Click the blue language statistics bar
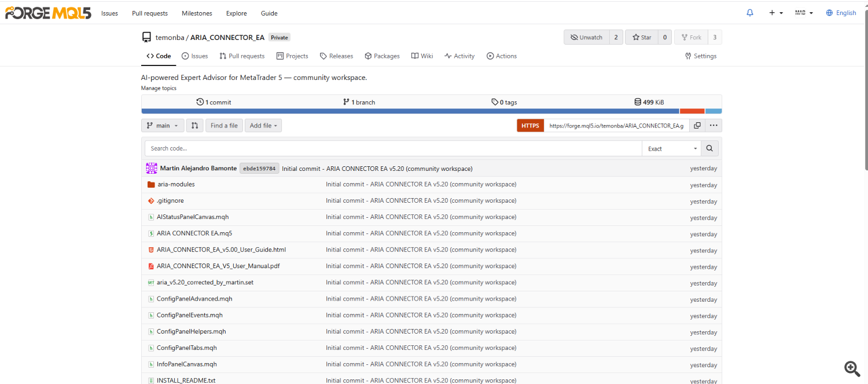868x384 pixels. [410, 111]
